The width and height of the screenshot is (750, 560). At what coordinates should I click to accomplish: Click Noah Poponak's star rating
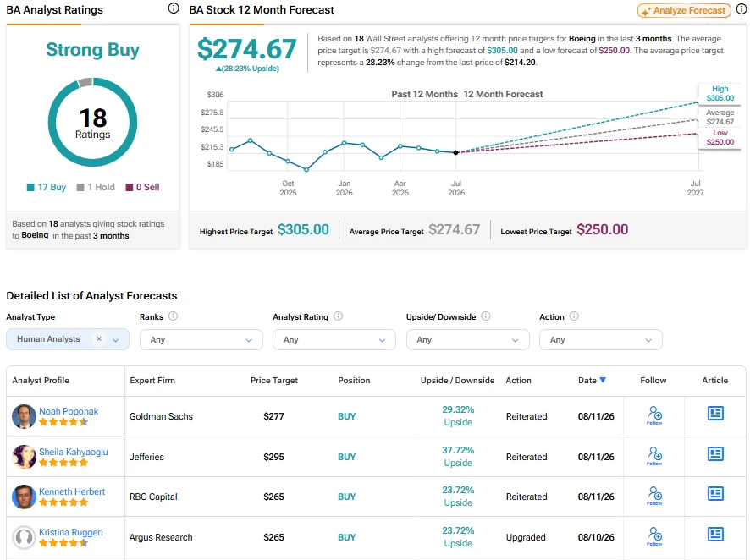(x=63, y=422)
